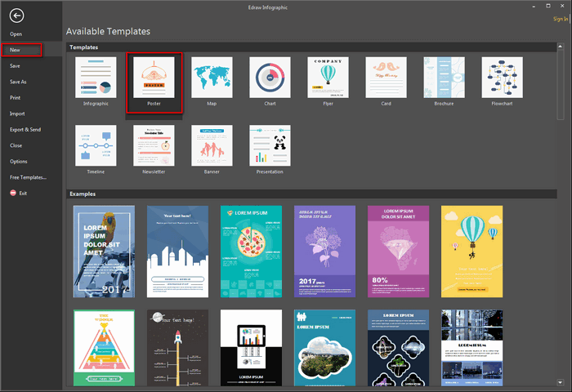Click the Sign In link

pos(561,19)
